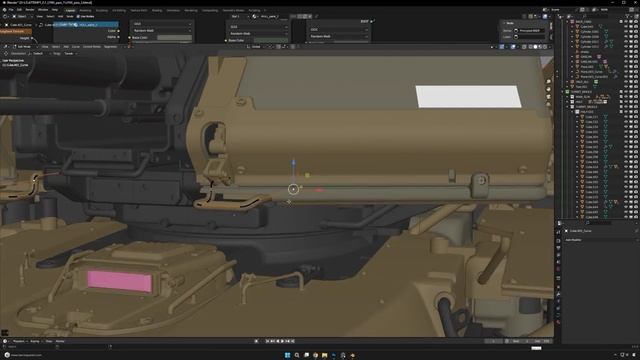Toggle viewport overlays icon
This screenshot has height=360, width=640.
click(513, 47)
